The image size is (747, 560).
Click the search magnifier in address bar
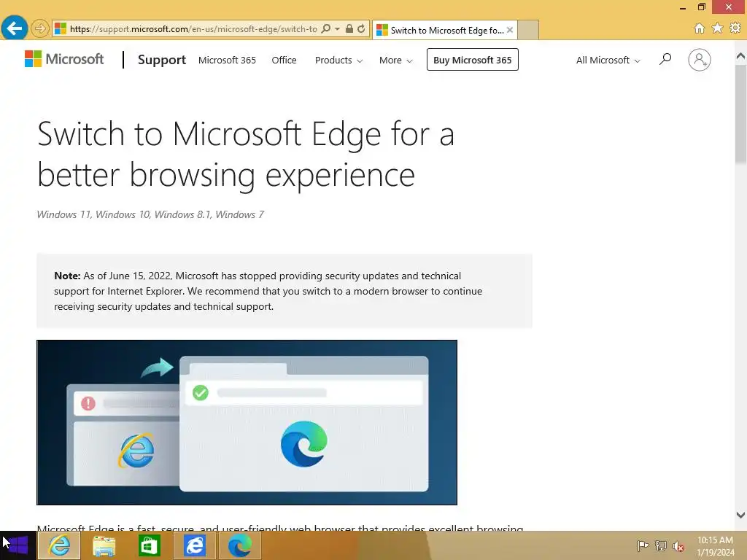[x=325, y=28]
